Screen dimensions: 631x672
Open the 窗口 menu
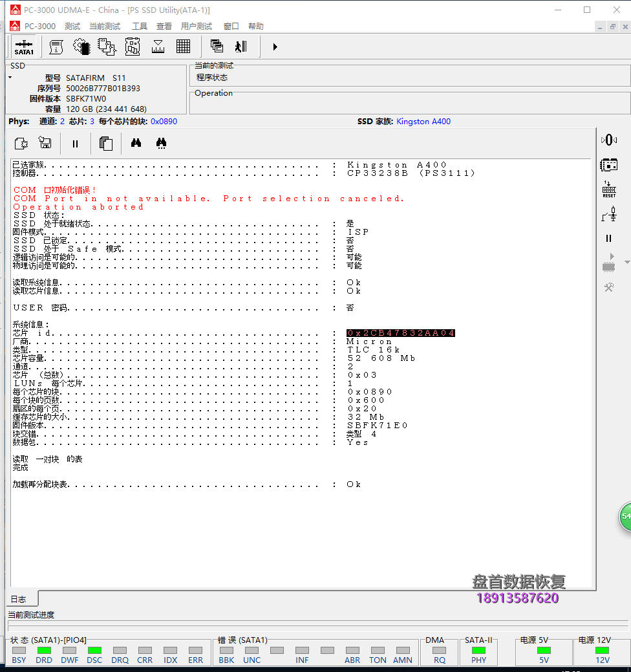(x=231, y=26)
